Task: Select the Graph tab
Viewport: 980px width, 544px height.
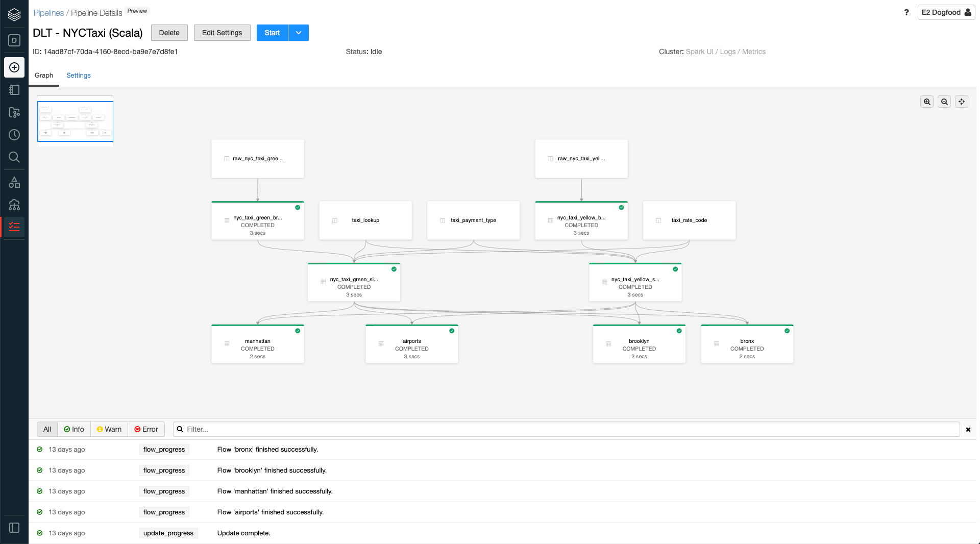Action: [44, 76]
